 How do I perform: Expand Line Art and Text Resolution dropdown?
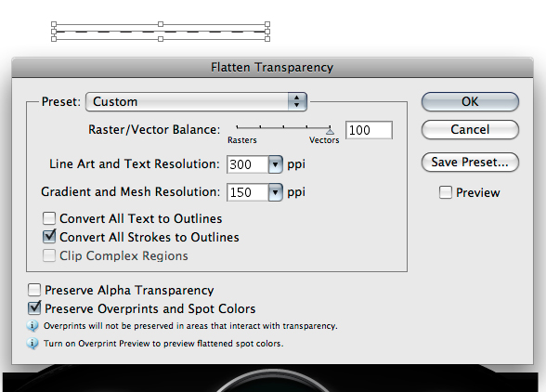click(x=275, y=164)
